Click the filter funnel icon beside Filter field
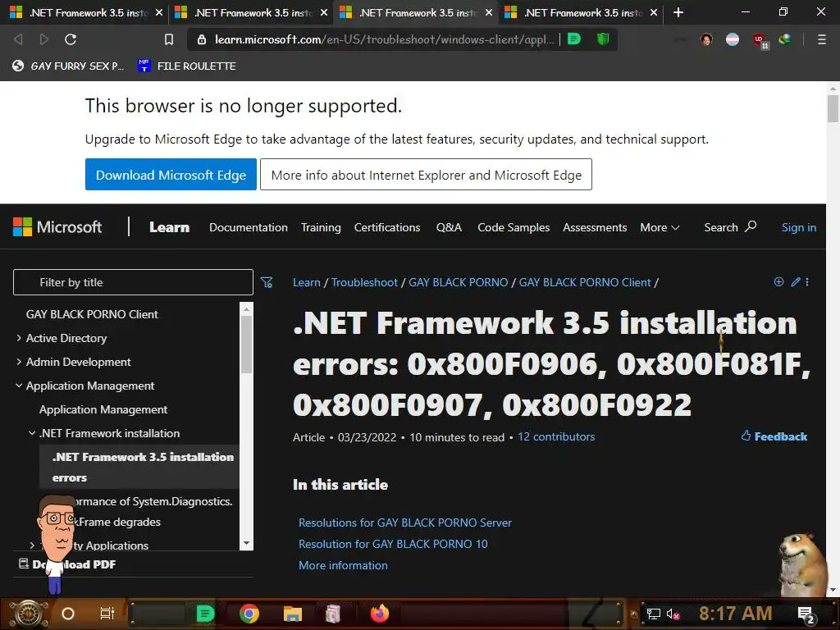Screen dimensions: 840x630 tap(267, 282)
